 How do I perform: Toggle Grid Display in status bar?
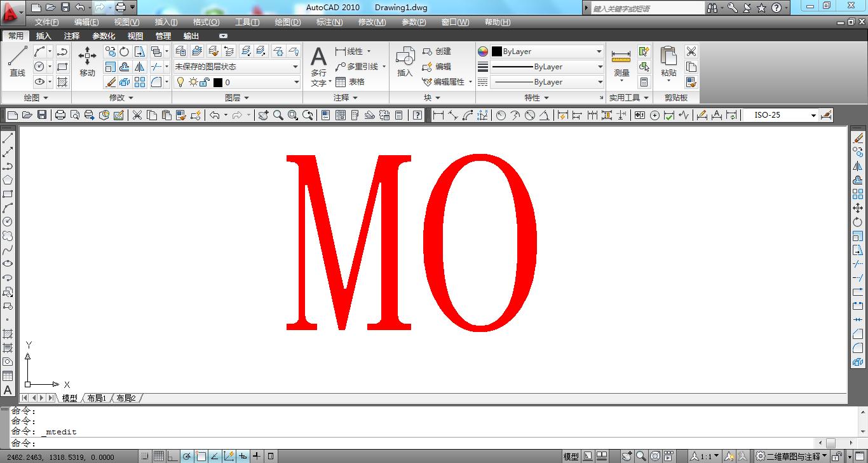[159, 456]
